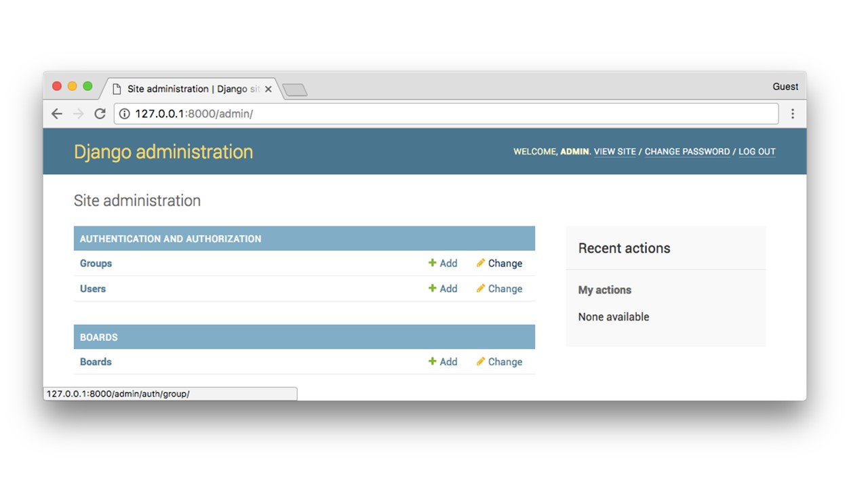Open the BOARDS section header link
Screen dimensions: 868x488
point(99,337)
